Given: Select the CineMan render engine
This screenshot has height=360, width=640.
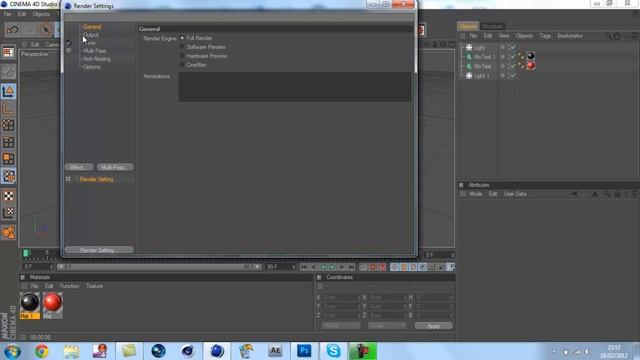Looking at the screenshot, I should 182,65.
